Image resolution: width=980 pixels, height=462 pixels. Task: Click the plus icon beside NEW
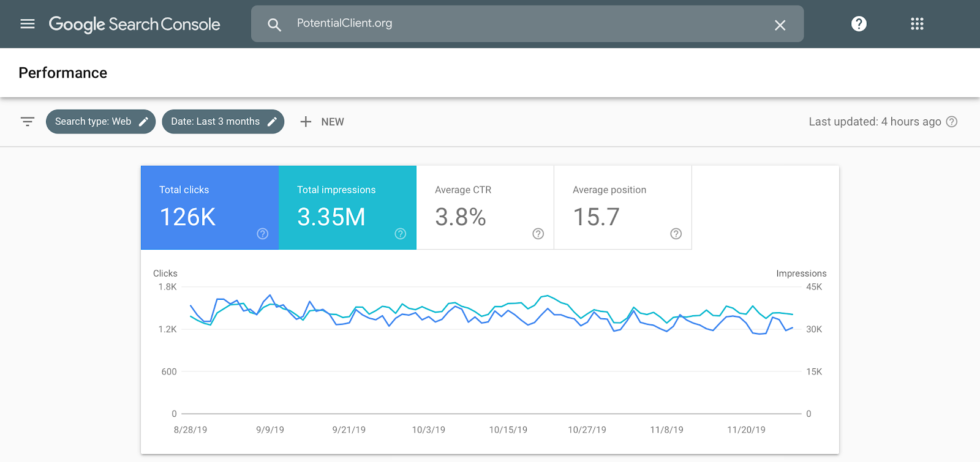click(306, 122)
